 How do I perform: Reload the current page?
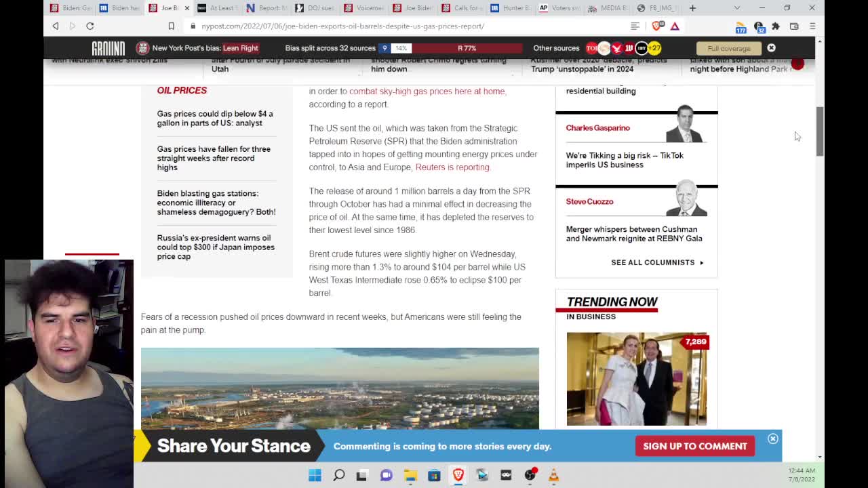pos(90,26)
